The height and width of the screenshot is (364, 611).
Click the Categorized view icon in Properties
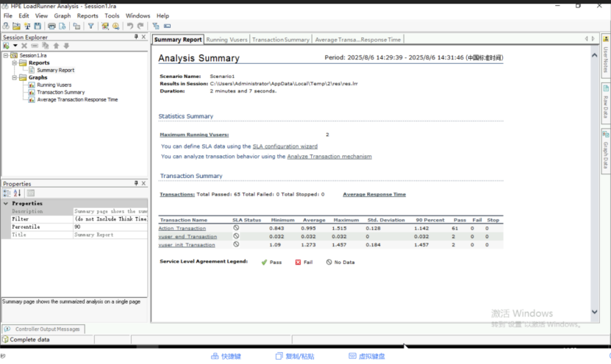point(7,193)
